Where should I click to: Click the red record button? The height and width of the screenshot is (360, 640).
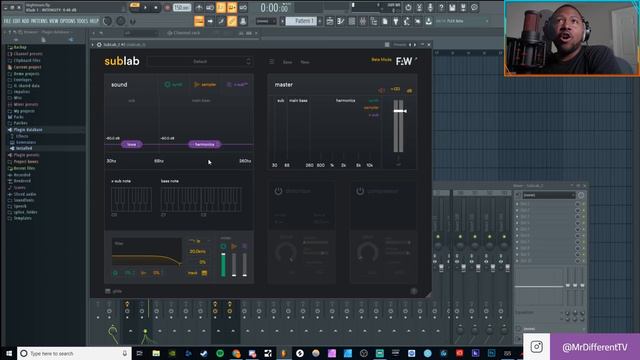tap(167, 7)
